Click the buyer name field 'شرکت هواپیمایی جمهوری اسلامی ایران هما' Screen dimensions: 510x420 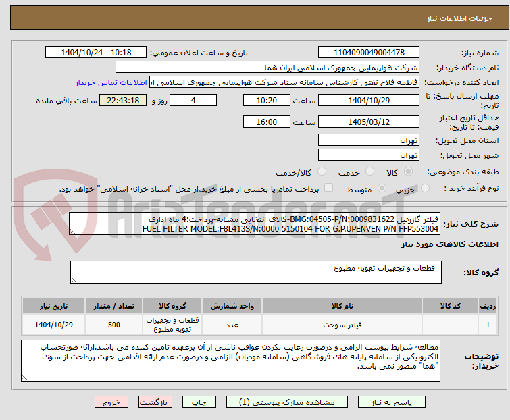pyautogui.click(x=267, y=68)
